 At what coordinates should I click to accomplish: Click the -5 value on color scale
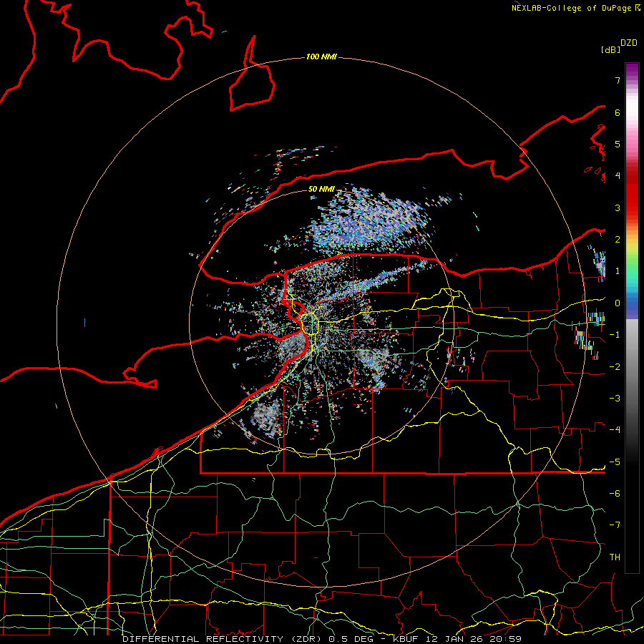pyautogui.click(x=615, y=462)
